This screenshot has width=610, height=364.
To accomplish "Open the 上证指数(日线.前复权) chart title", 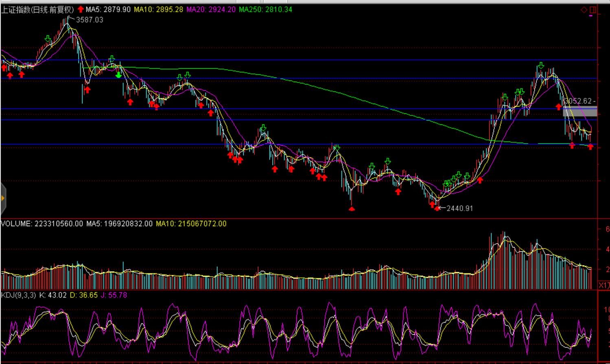I will (x=37, y=9).
